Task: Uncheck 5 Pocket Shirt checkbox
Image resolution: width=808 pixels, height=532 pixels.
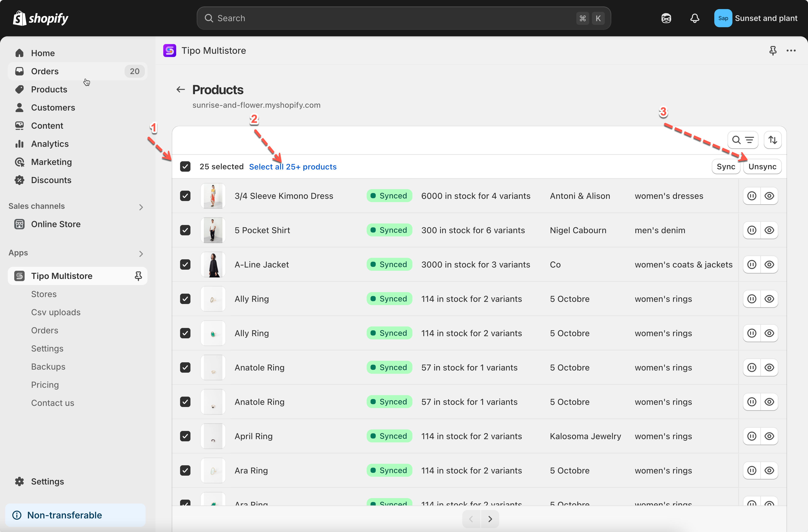Action: (x=185, y=230)
